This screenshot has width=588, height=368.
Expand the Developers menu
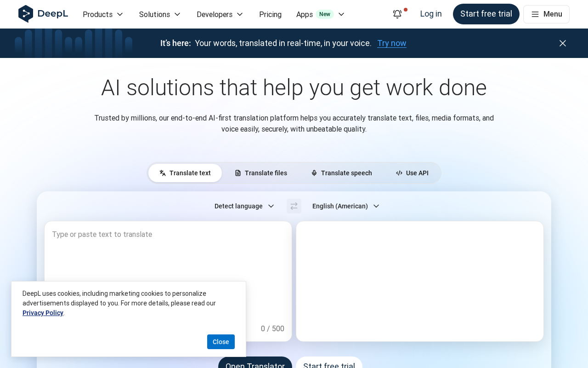tap(220, 14)
